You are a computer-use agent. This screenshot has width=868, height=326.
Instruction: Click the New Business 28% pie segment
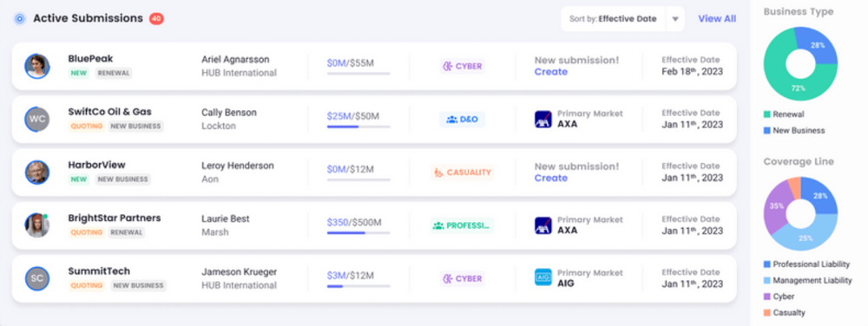(819, 46)
